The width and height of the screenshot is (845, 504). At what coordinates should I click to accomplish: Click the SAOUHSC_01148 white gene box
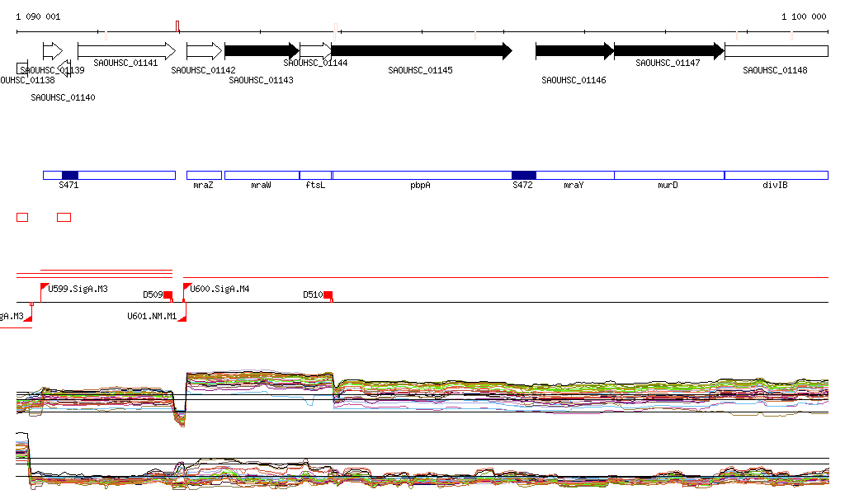click(776, 51)
